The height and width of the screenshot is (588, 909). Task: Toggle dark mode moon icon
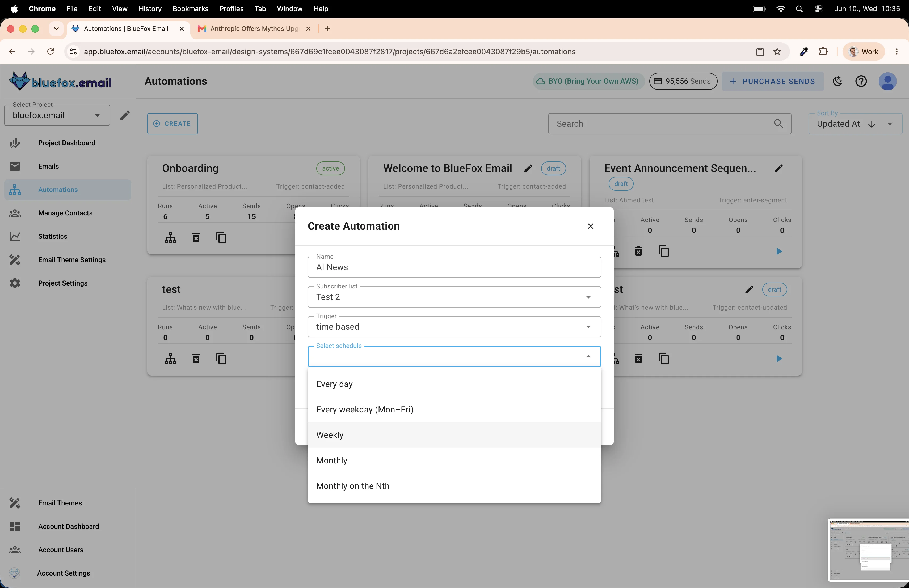tap(838, 81)
